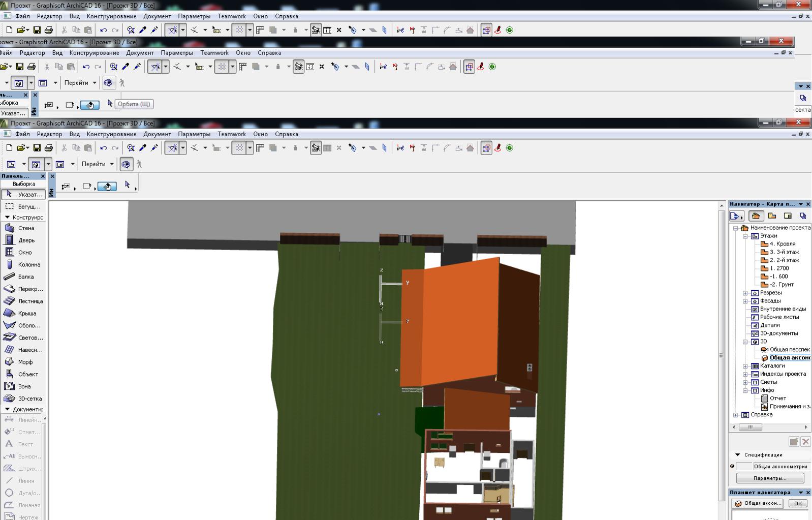
Task: Collapse the Документир toolbox section
Action: tap(7, 409)
